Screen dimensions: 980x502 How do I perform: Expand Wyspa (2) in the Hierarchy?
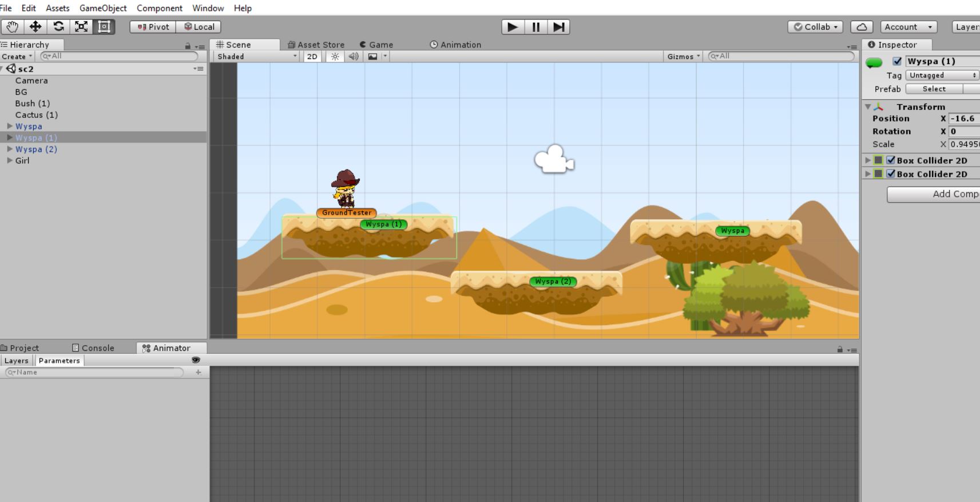[x=10, y=149]
